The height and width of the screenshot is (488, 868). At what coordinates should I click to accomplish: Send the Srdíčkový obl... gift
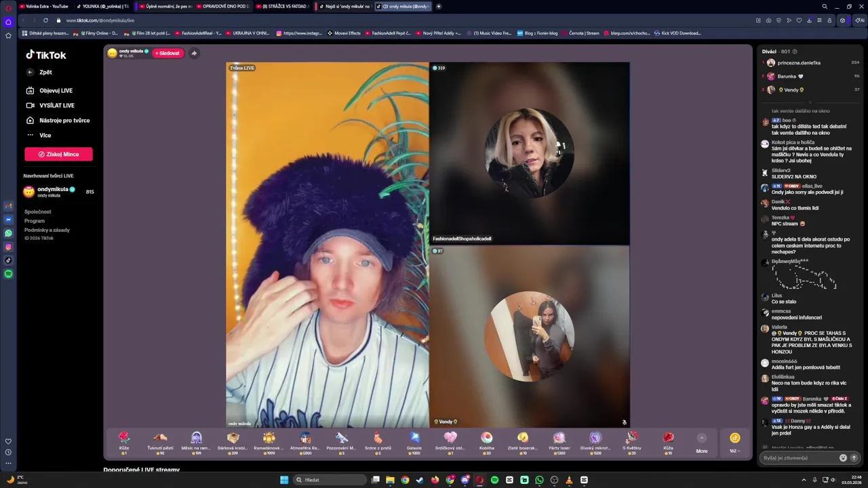[x=450, y=442]
